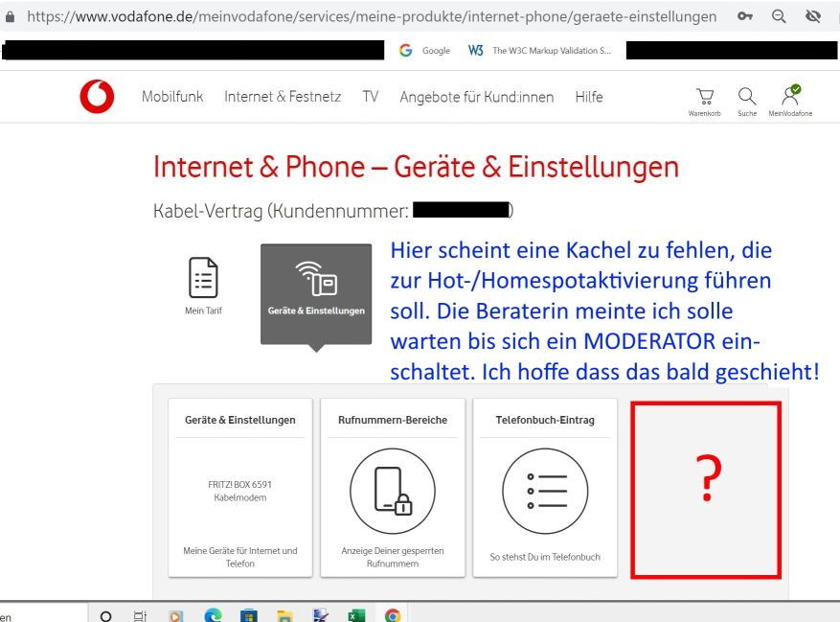This screenshot has width=840, height=622.
Task: Open the Hilfe menu
Action: point(589,97)
